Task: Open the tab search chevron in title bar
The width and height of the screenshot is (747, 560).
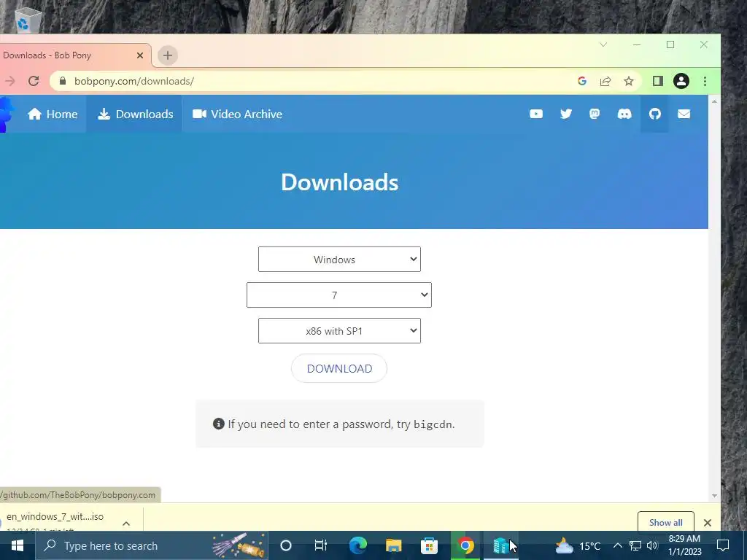Action: click(x=603, y=44)
